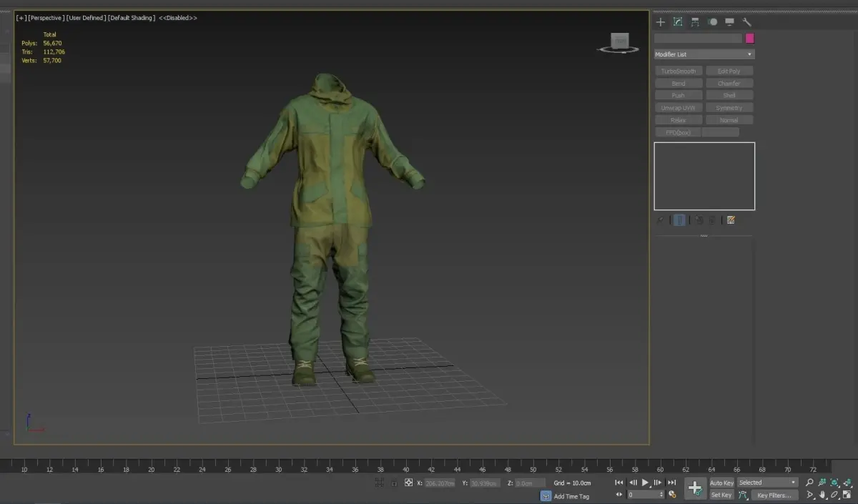Open the Perspective viewport label menu
858x504 pixels.
coord(46,18)
